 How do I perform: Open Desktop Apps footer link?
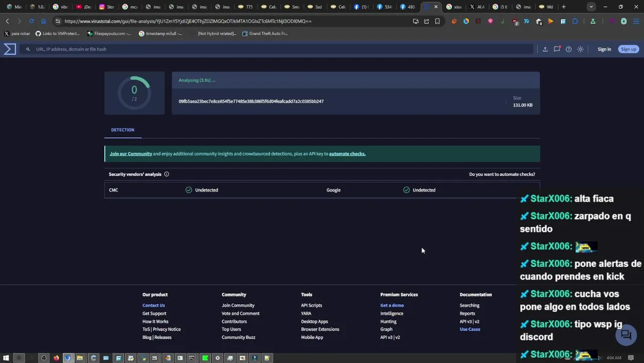pyautogui.click(x=314, y=322)
